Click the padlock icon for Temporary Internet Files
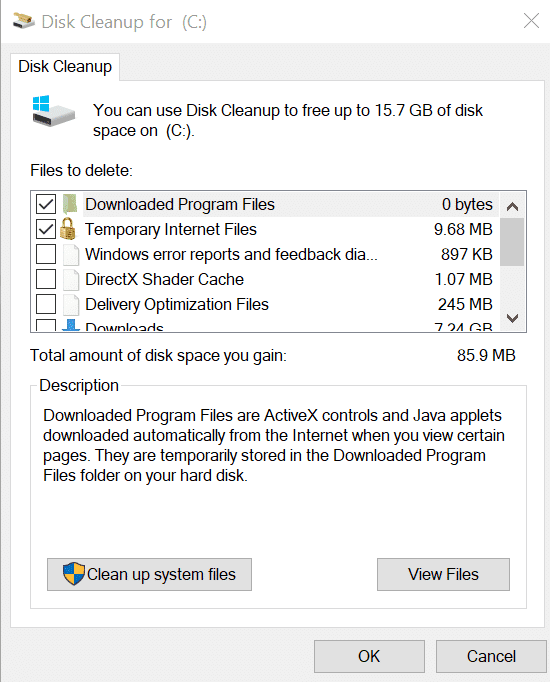The height and width of the screenshot is (682, 550). (67, 229)
